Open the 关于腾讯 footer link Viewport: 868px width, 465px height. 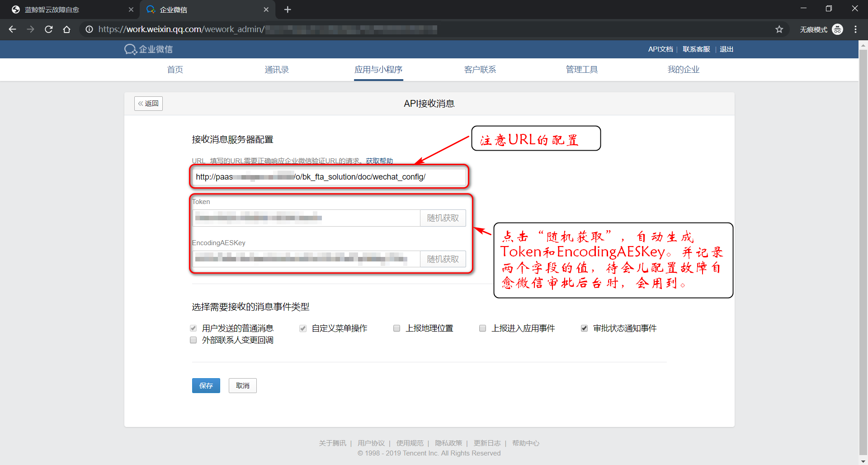pos(332,443)
